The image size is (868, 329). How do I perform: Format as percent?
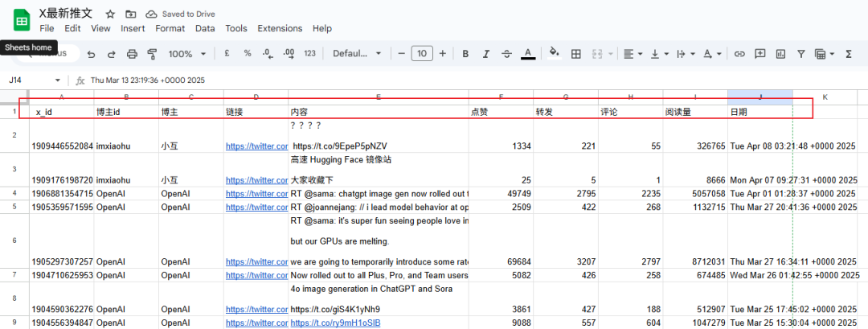click(x=248, y=54)
